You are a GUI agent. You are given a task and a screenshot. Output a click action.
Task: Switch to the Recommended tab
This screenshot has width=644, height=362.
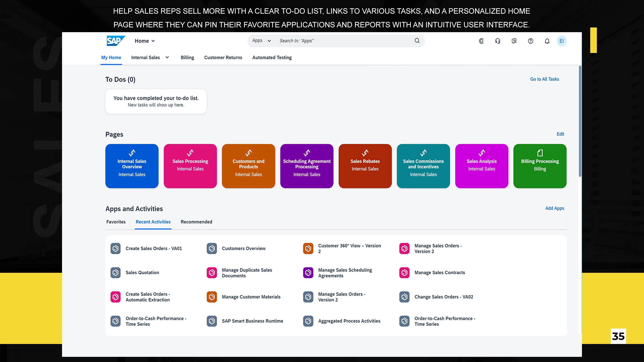tap(196, 222)
